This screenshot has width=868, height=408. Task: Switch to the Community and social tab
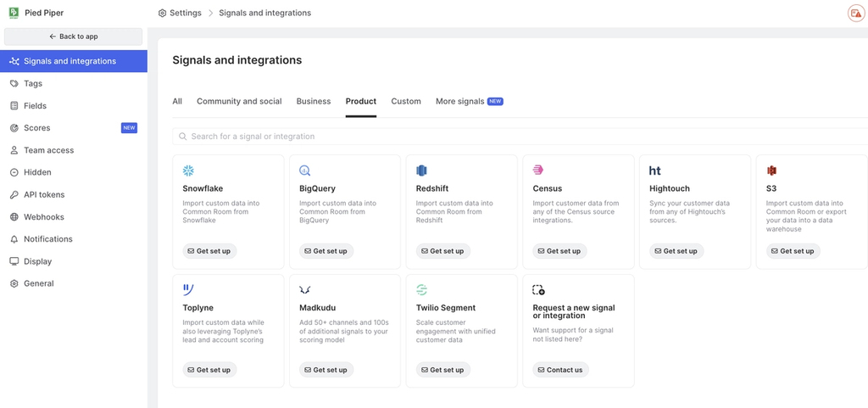point(239,101)
